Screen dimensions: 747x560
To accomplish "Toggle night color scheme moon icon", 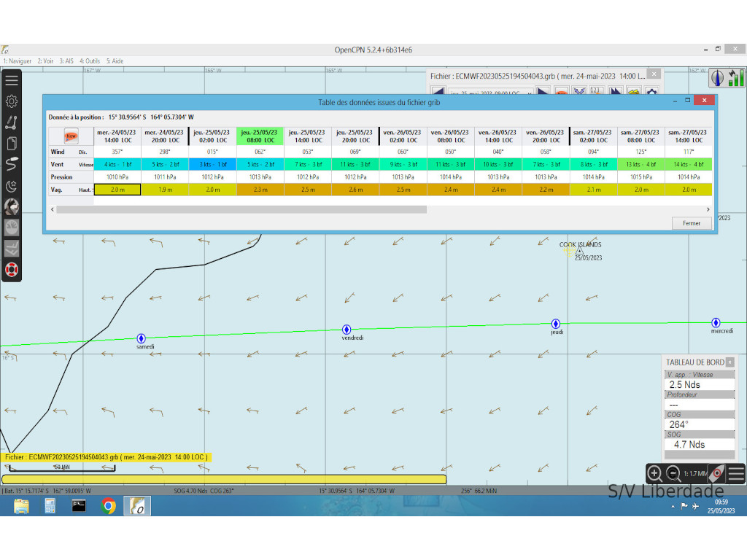I will point(12,186).
